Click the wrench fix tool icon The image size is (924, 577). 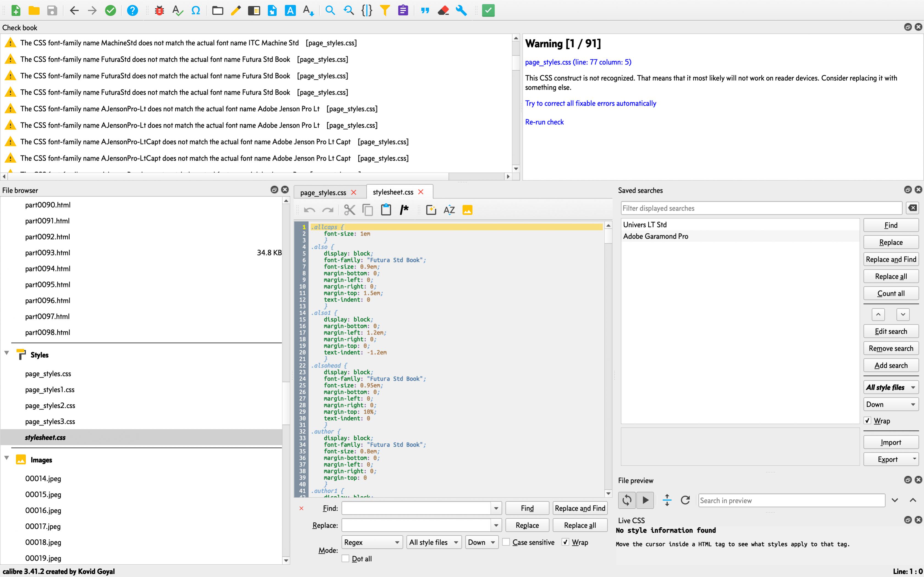pyautogui.click(x=461, y=10)
